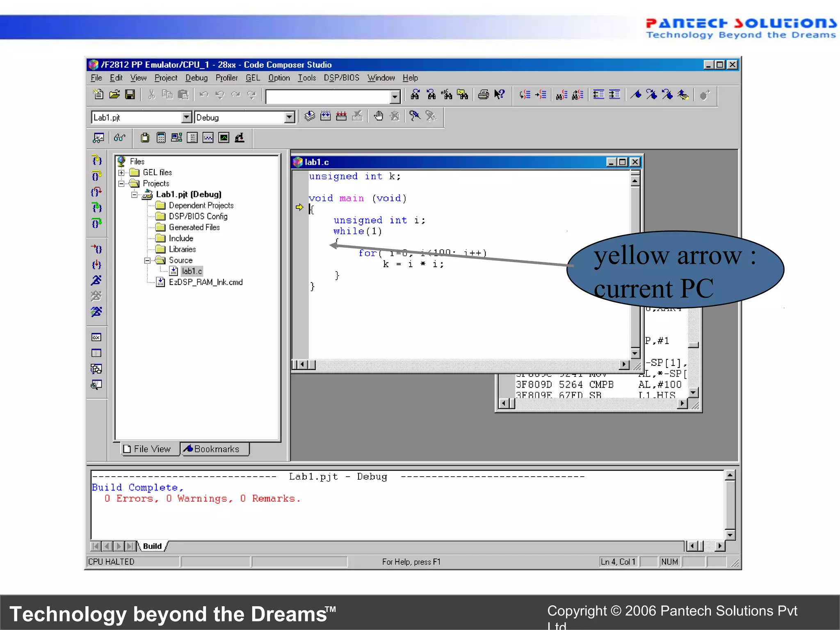Collapse the Source folder node
Screen dimensions: 840x630
click(x=147, y=260)
